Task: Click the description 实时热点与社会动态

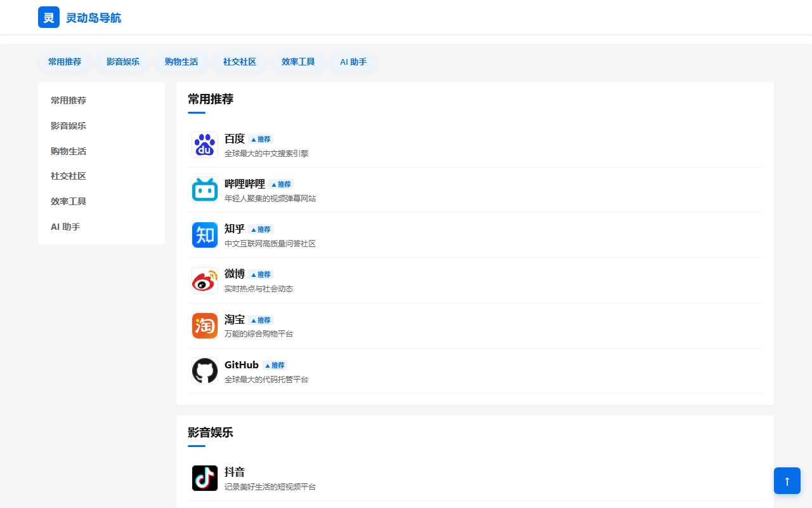Action: coord(259,288)
